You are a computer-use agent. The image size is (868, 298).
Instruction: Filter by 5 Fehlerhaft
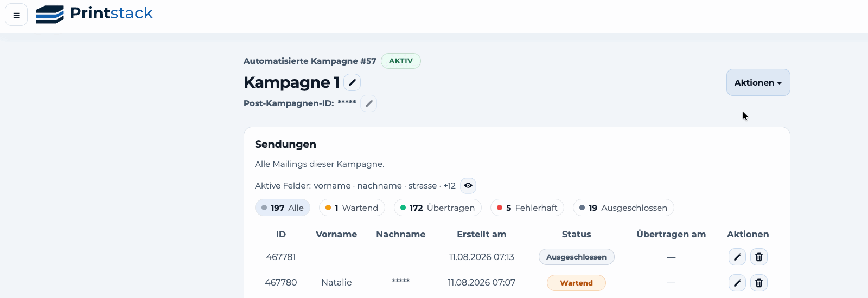[527, 208]
